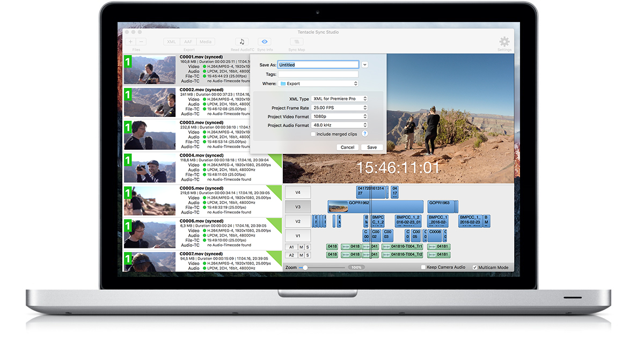Open the XML Type dropdown

339,99
